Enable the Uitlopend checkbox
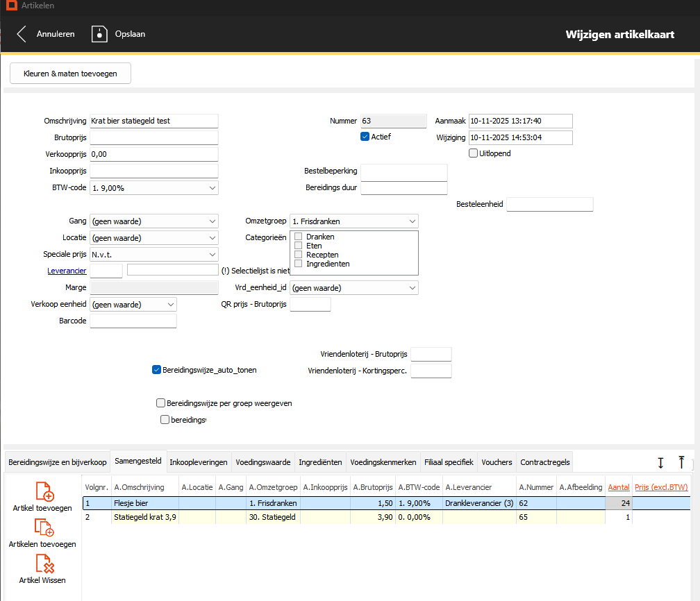The height and width of the screenshot is (601, 700). coord(474,153)
